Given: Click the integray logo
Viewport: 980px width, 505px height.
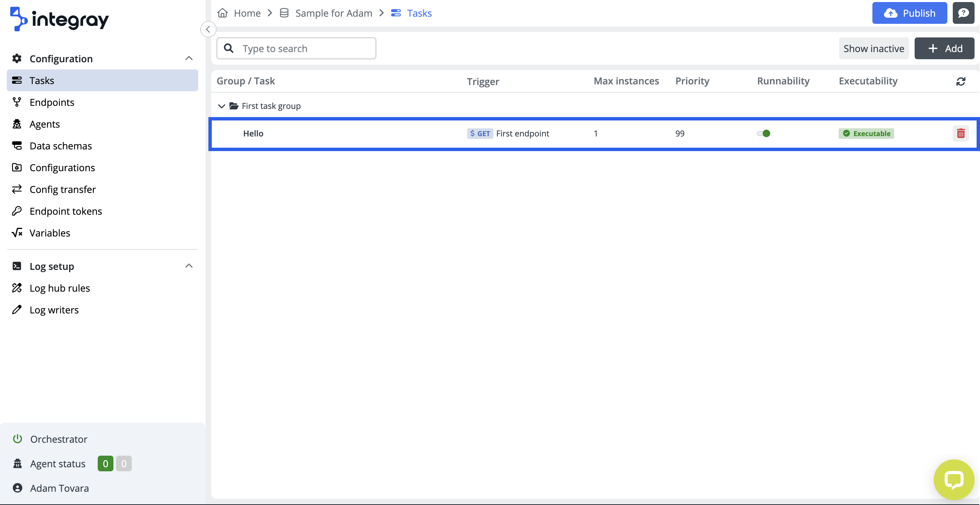Looking at the screenshot, I should (59, 19).
